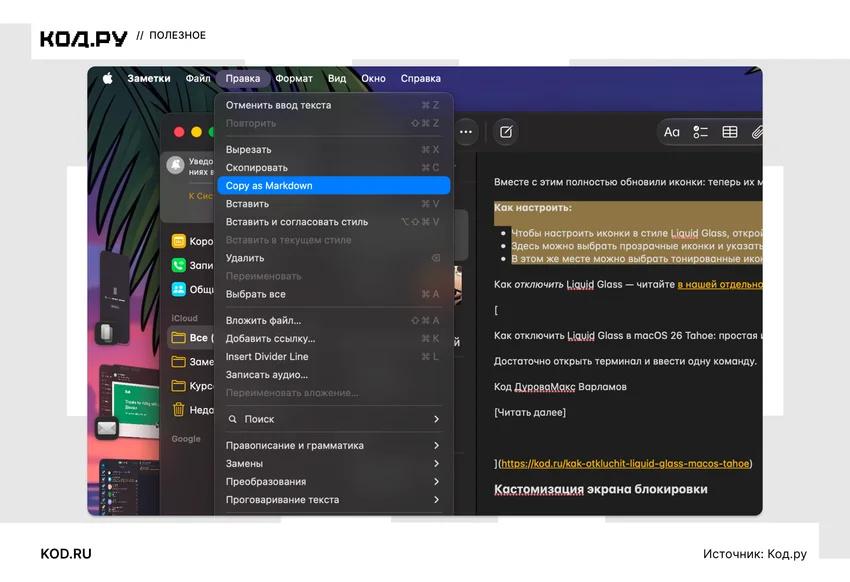Choose Вырезать from the menu

(333, 150)
